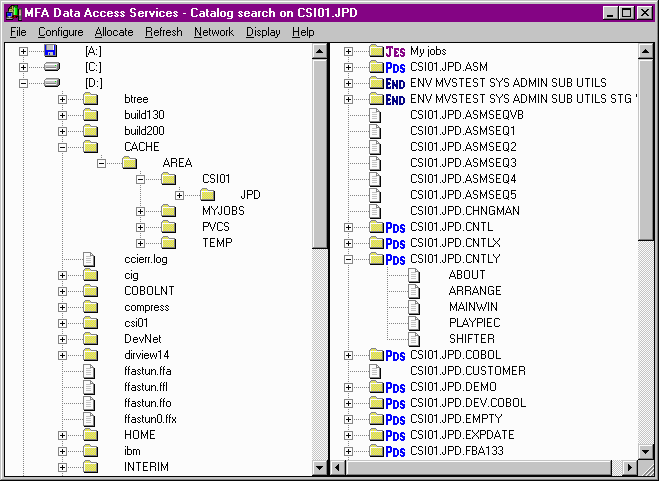Select the ffastun.ffa file
659x481 pixels.
(148, 371)
